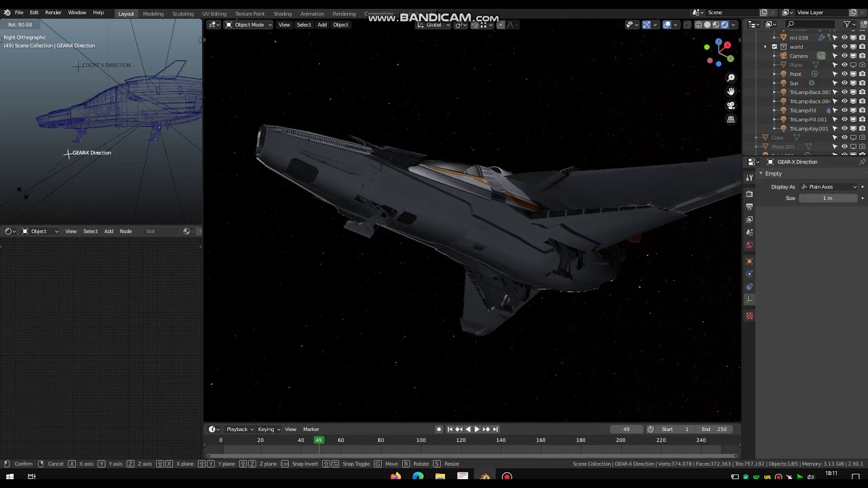
Task: Hide the Sun light in viewport
Action: [844, 83]
